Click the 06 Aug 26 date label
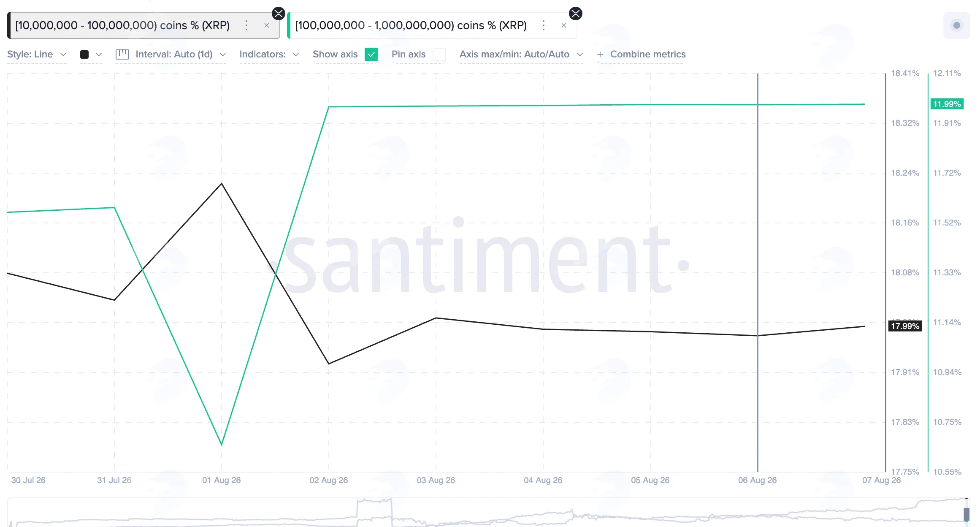980x527 pixels. point(758,480)
